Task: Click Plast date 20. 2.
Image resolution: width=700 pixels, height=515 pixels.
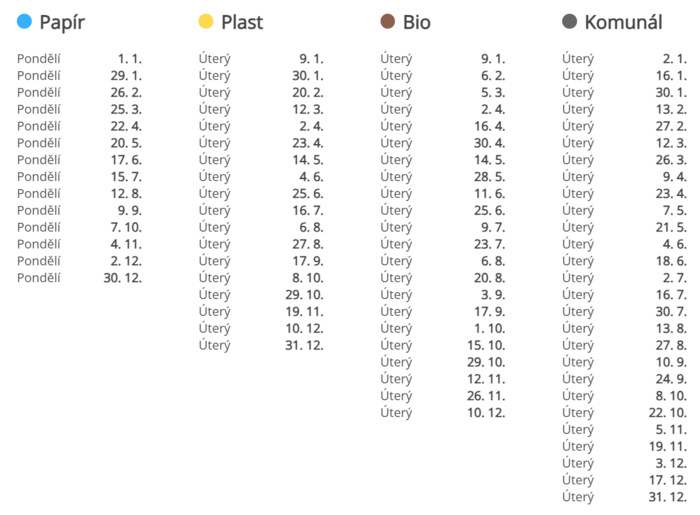Action: pyautogui.click(x=308, y=93)
